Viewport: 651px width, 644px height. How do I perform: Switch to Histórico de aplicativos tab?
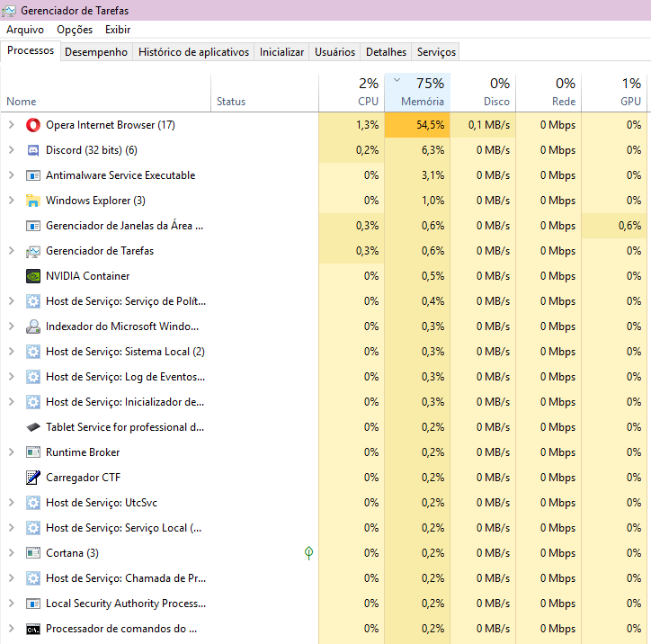[x=193, y=52]
